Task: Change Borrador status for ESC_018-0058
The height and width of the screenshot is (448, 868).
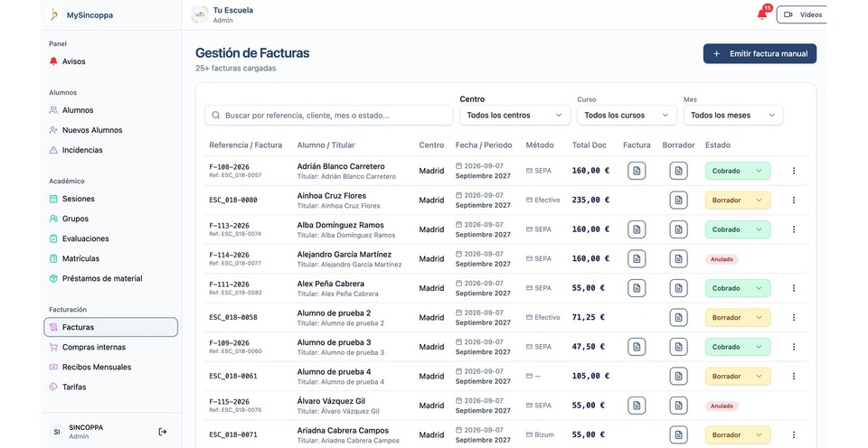Action: [738, 317]
